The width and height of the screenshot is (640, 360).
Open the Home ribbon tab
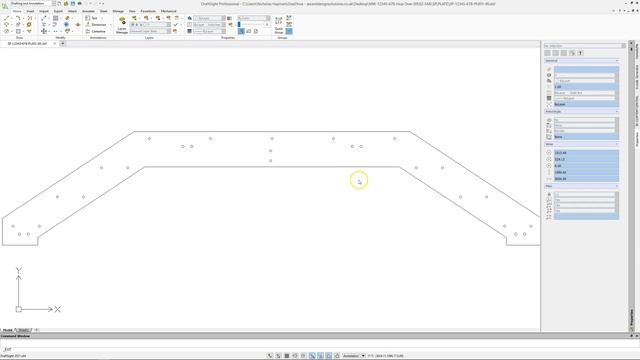tap(17, 11)
